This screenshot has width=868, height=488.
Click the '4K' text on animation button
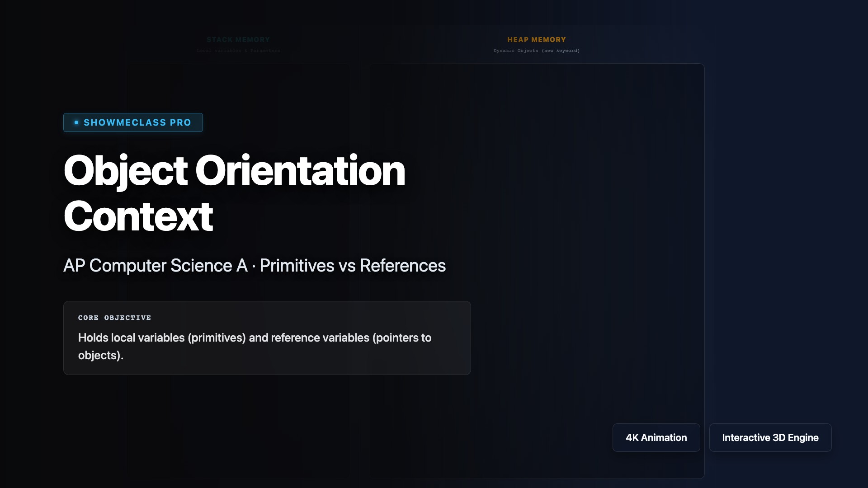[x=632, y=437]
